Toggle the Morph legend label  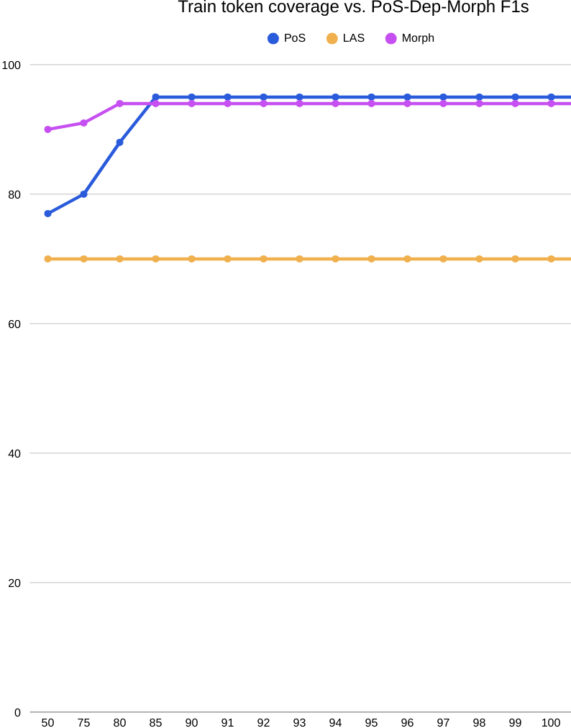[418, 38]
